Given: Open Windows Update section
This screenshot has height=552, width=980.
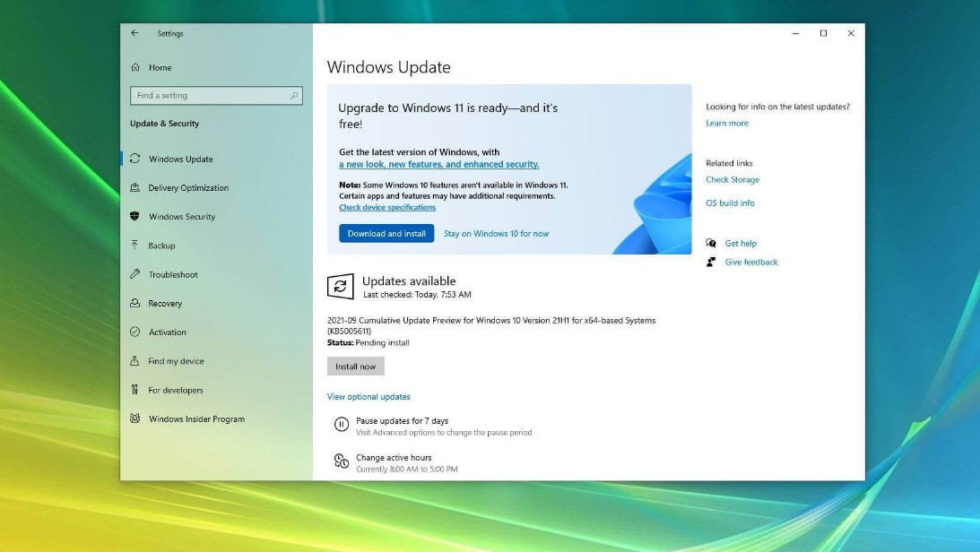Looking at the screenshot, I should pos(180,159).
